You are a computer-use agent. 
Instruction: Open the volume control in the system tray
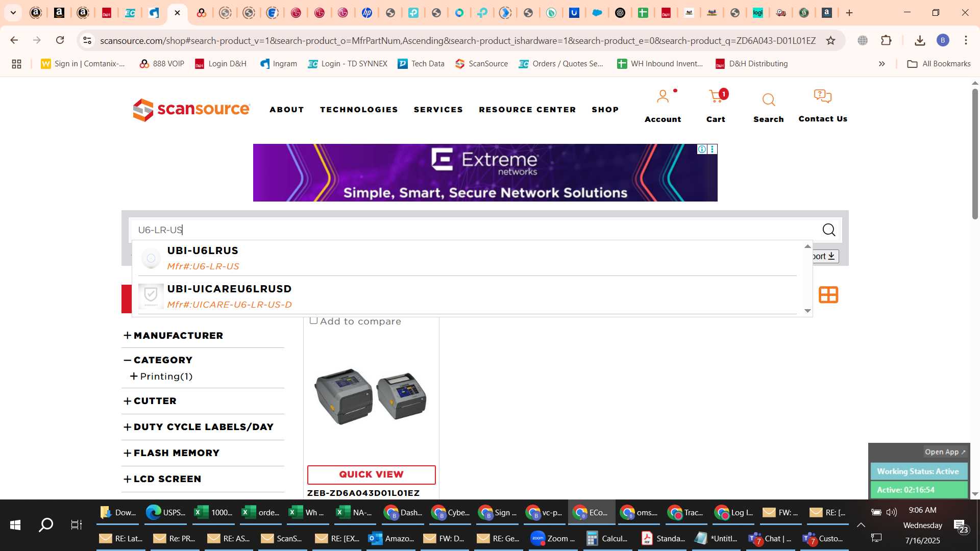892,512
